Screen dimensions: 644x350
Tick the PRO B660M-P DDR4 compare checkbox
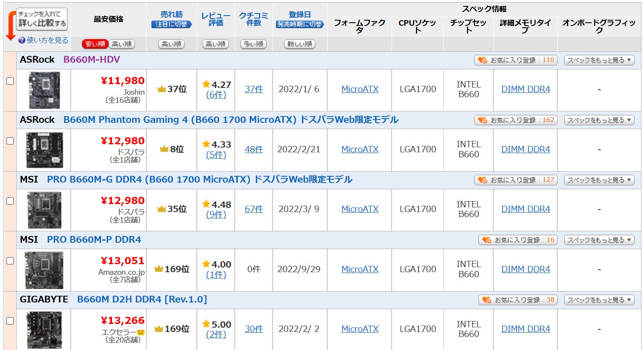click(10, 261)
